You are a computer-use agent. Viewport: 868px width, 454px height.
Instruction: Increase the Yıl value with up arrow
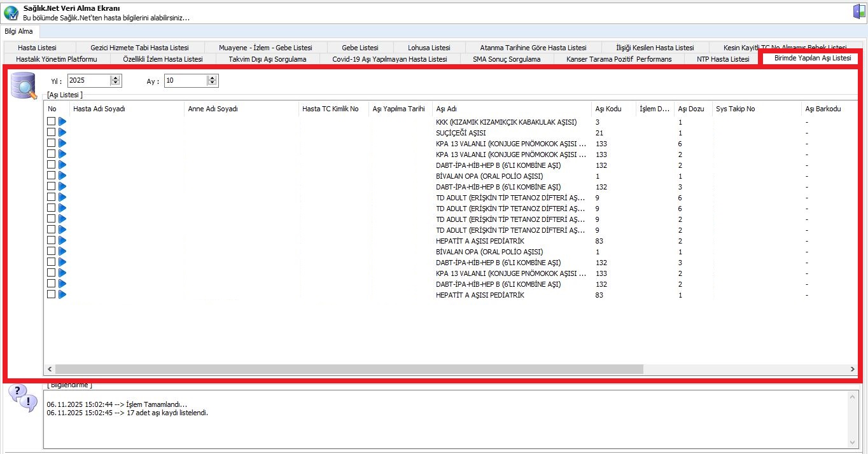[115, 78]
